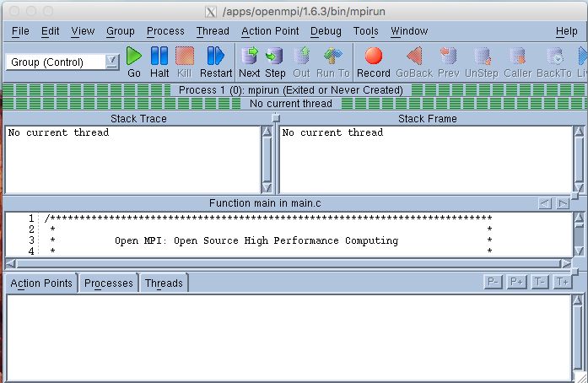This screenshot has height=383, width=588.
Task: Click Stack Trace scrollbar up arrow
Action: pos(267,132)
